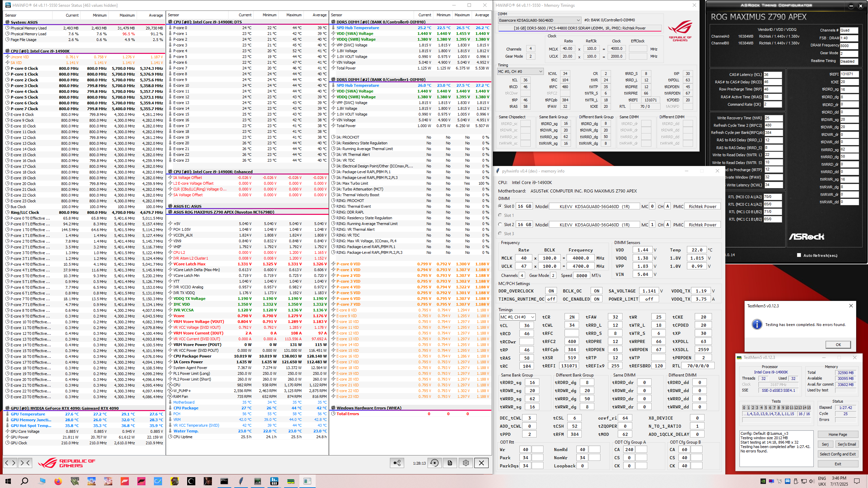
Task: Open the Essencore KD5AGUA80 DIMM dropdown
Action: [x=539, y=20]
